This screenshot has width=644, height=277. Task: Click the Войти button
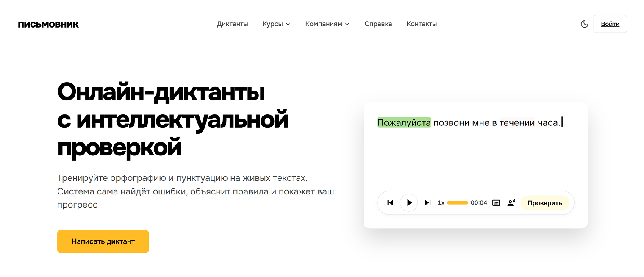tap(610, 24)
